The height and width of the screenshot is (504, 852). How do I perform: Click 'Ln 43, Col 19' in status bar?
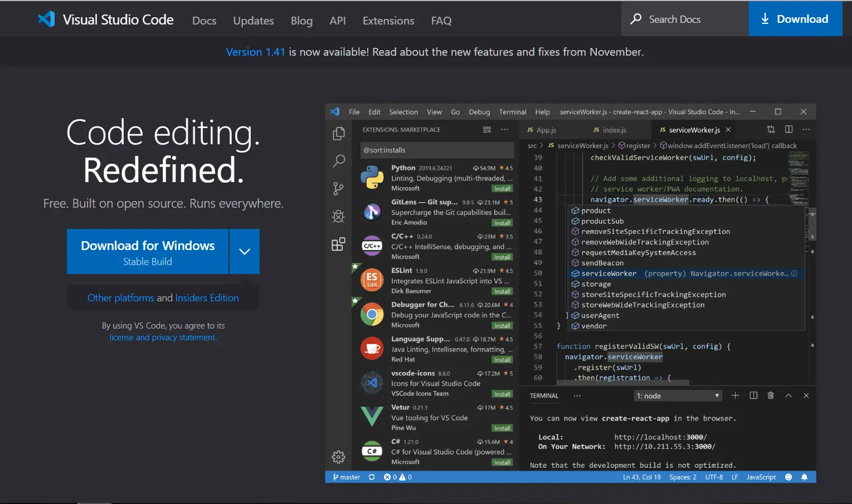[x=641, y=477]
